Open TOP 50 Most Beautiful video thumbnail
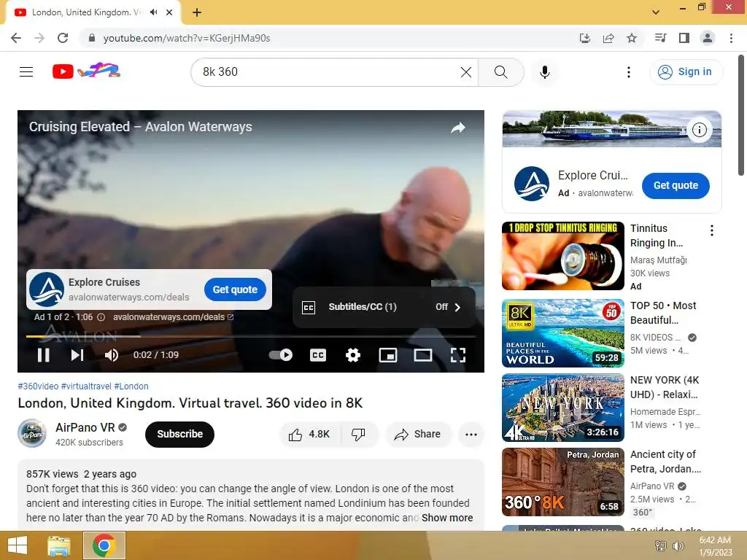This screenshot has height=560, width=747. coord(562,333)
